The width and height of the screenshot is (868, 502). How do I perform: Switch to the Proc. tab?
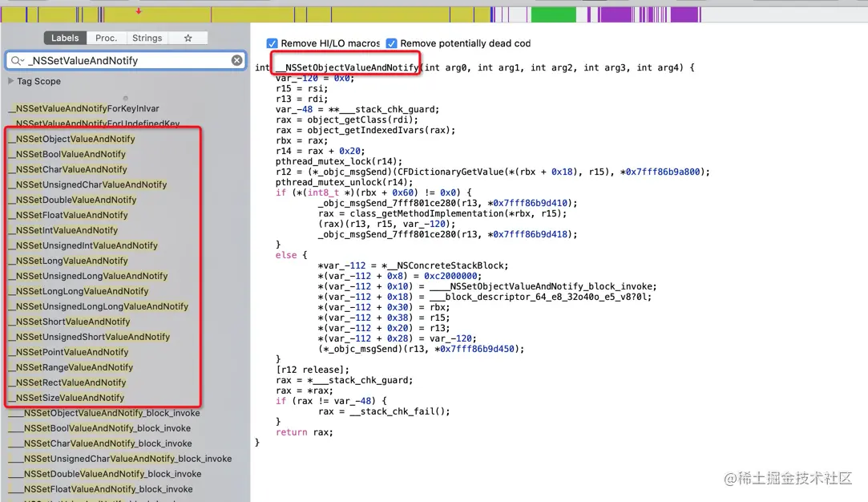pyautogui.click(x=106, y=38)
